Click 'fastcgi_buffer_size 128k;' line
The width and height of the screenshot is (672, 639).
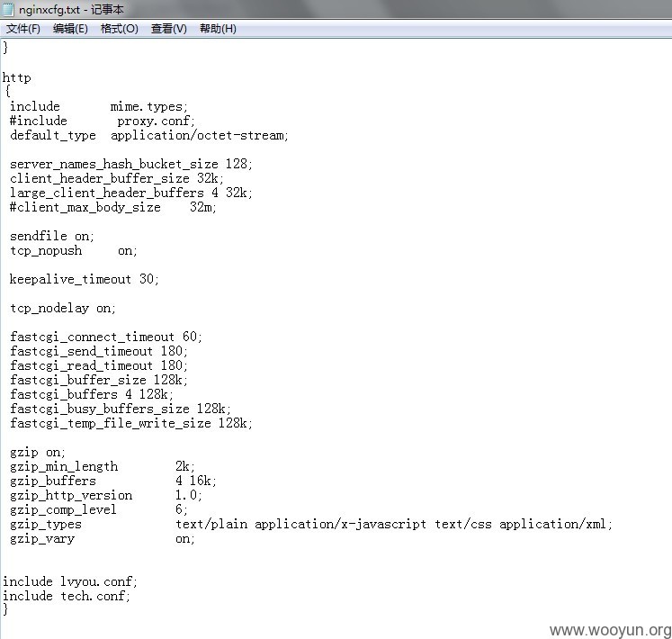(99, 380)
